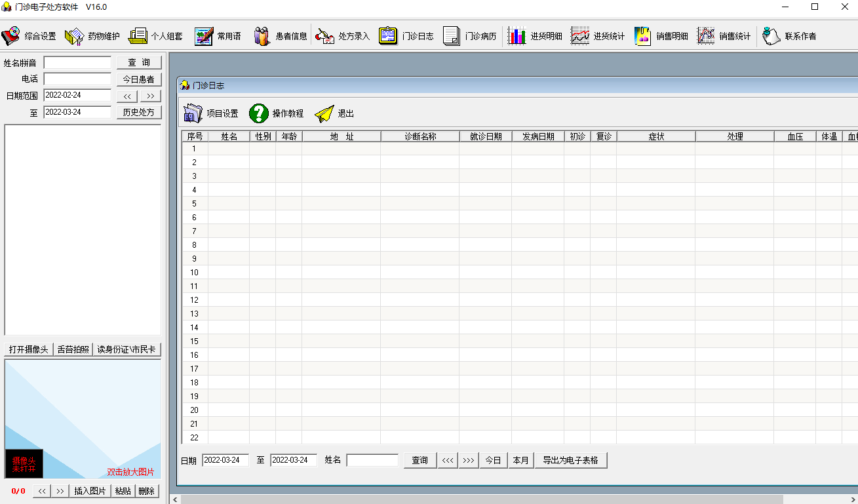Open 综合设置 general settings icon
This screenshot has height=504, width=858.
click(x=11, y=36)
